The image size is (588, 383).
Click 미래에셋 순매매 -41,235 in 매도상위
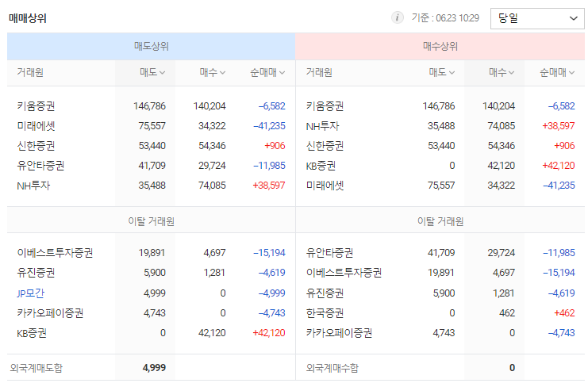(269, 126)
